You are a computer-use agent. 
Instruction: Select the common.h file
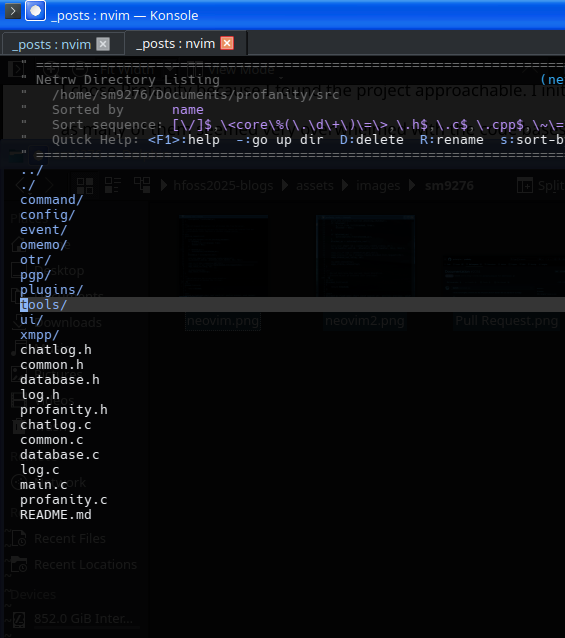[52, 365]
